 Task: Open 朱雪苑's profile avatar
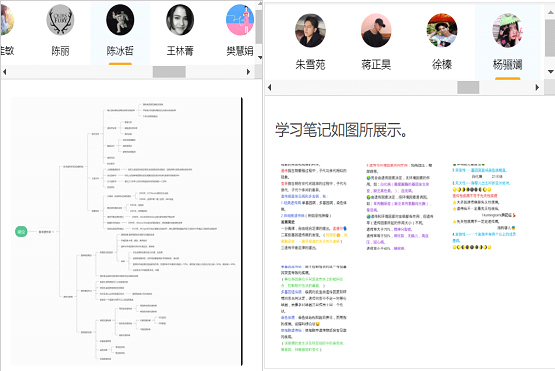click(310, 31)
